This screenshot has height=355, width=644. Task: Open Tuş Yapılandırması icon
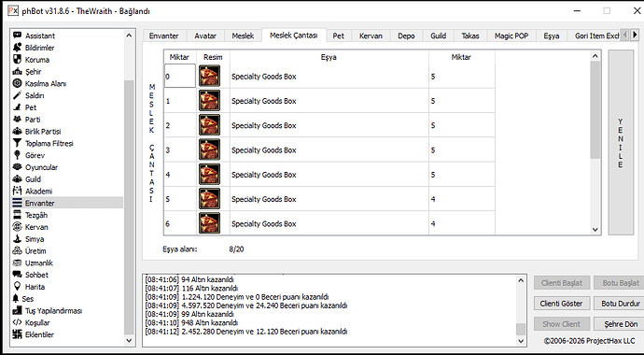tap(17, 310)
